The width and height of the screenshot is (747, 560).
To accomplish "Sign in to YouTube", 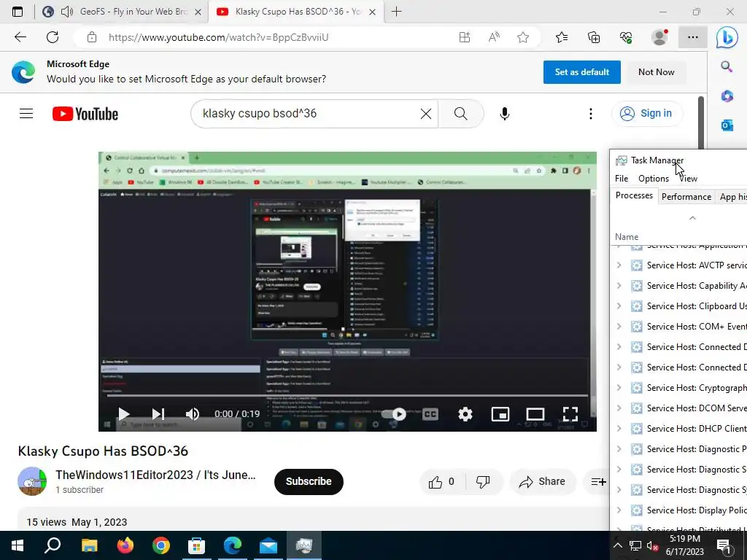I will pos(646,113).
